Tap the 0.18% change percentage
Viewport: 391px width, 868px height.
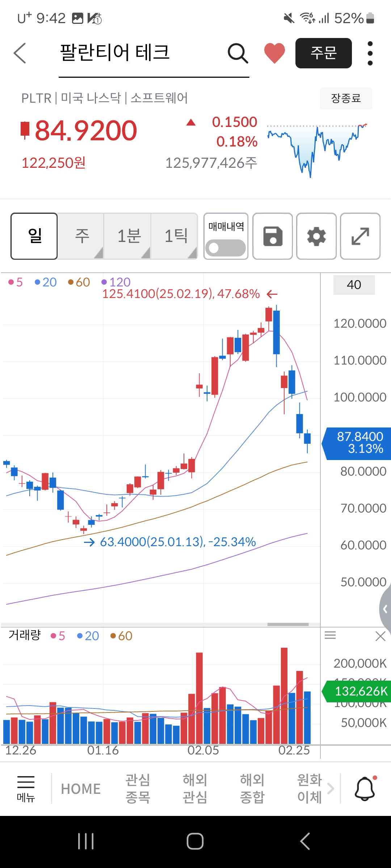pos(237,141)
